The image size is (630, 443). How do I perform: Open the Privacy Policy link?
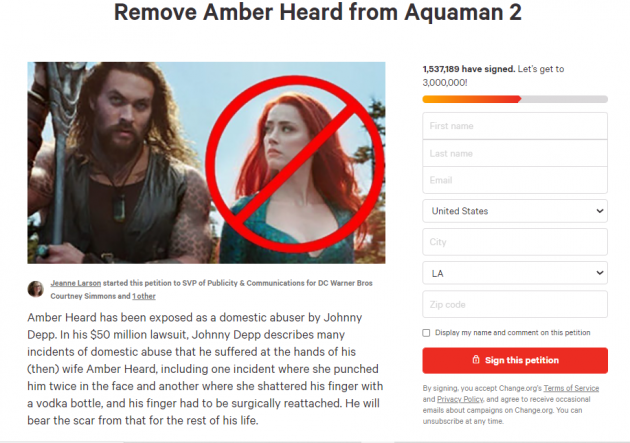click(460, 399)
